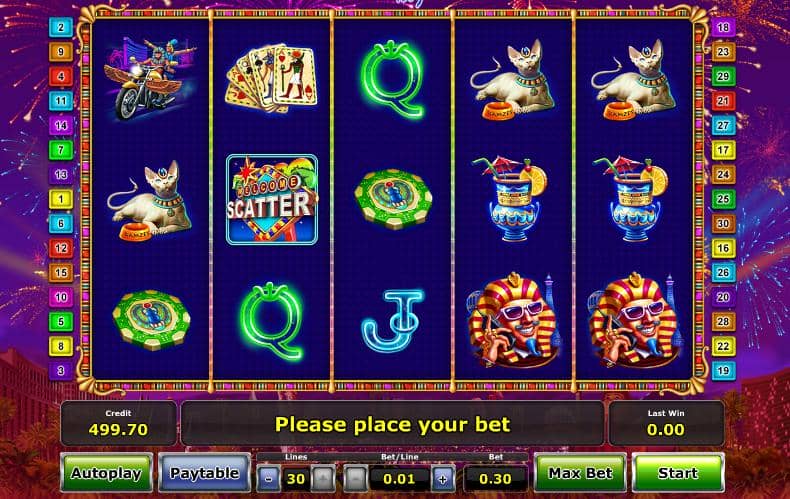This screenshot has height=499, width=790.
Task: Click the Scatter symbol on reel two
Action: (272, 200)
